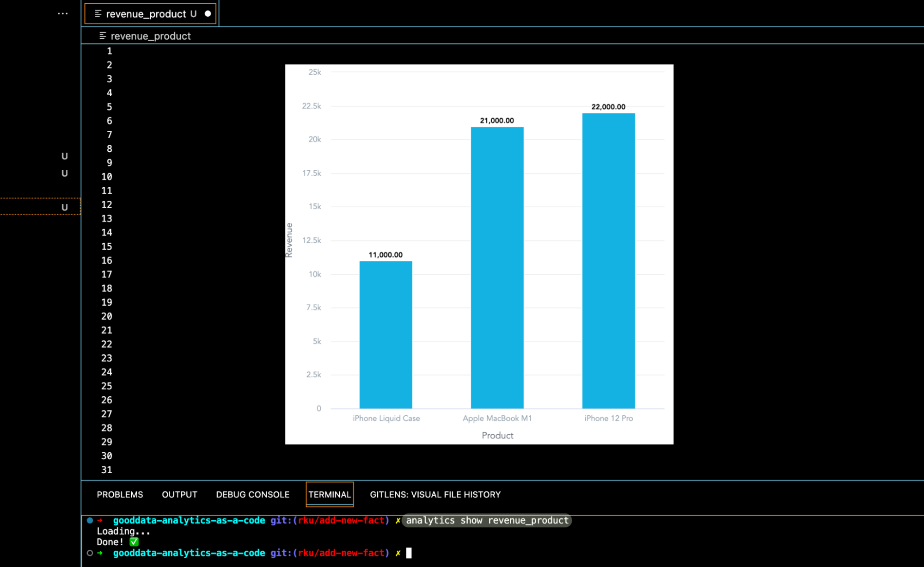Open the more actions ellipsis menu
This screenshot has height=567, width=924.
[x=63, y=14]
